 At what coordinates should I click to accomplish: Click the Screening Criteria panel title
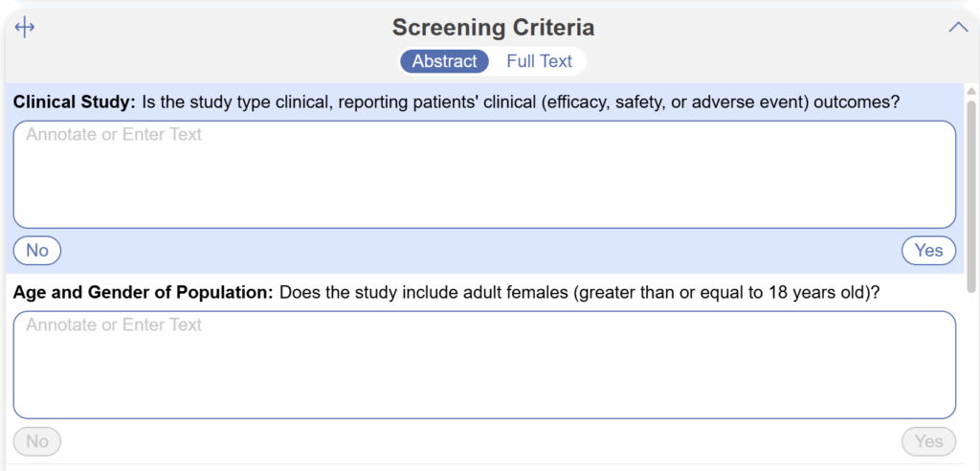pyautogui.click(x=493, y=28)
